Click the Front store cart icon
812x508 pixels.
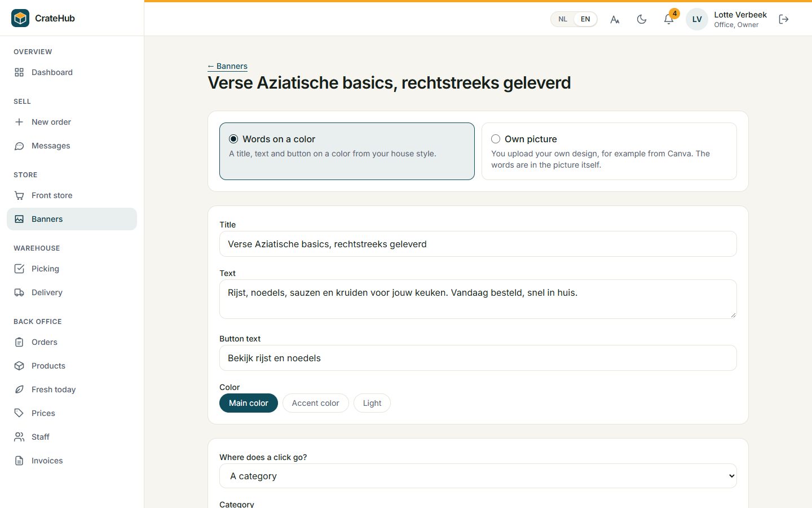tap(19, 195)
